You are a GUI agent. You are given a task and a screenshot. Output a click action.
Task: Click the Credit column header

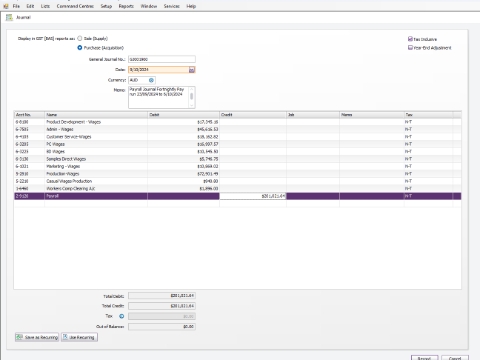click(253, 115)
